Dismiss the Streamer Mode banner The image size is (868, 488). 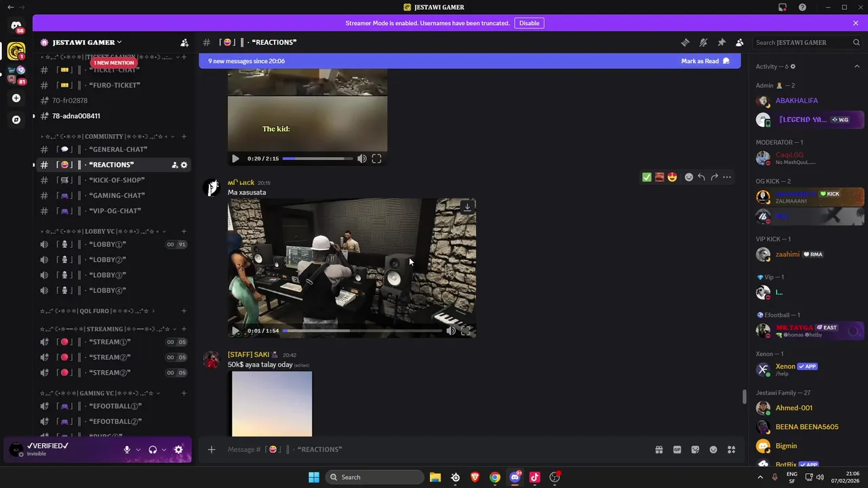856,23
